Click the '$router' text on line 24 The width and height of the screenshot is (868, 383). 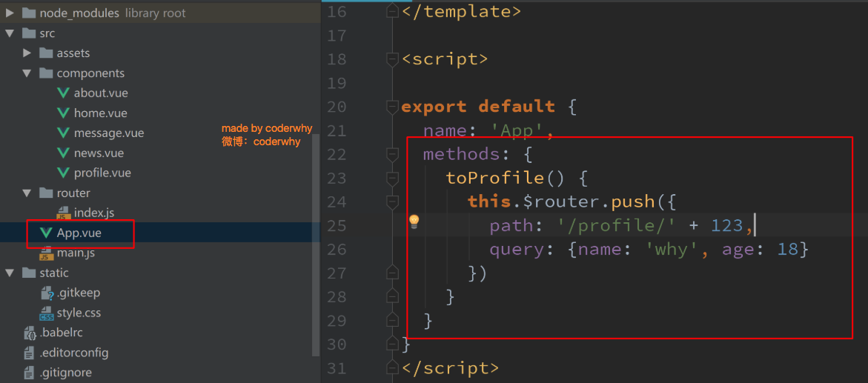[561, 202]
